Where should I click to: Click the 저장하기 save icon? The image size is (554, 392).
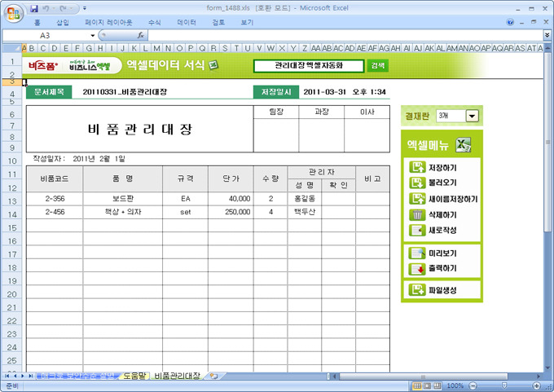[x=417, y=167]
